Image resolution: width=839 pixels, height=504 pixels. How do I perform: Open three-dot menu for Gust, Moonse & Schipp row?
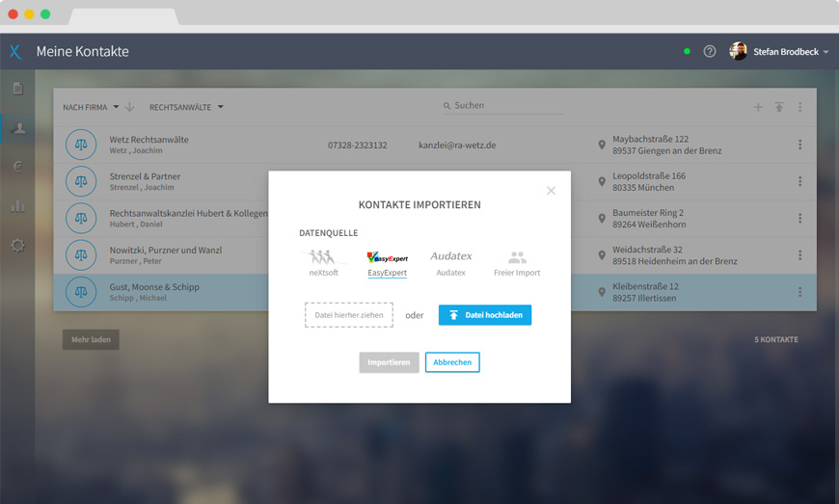click(x=799, y=292)
